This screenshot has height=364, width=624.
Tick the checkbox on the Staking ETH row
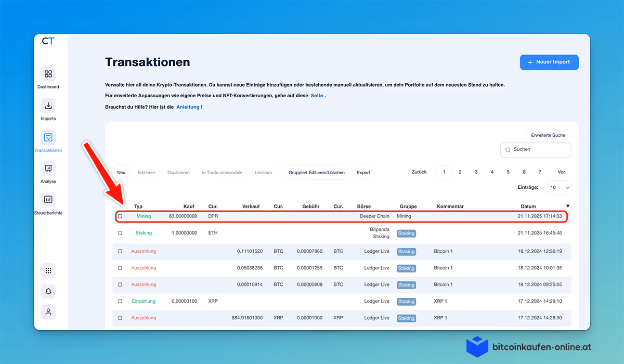pyautogui.click(x=120, y=232)
